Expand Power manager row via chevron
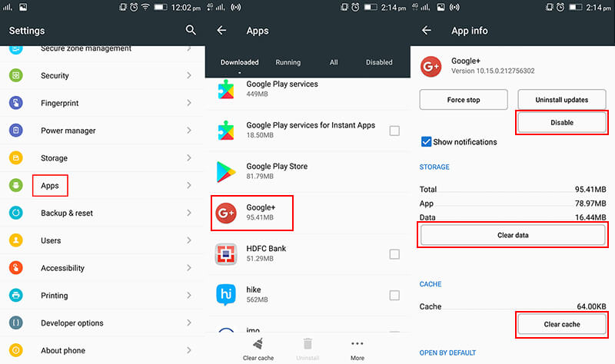This screenshot has width=615, height=364. point(189,130)
